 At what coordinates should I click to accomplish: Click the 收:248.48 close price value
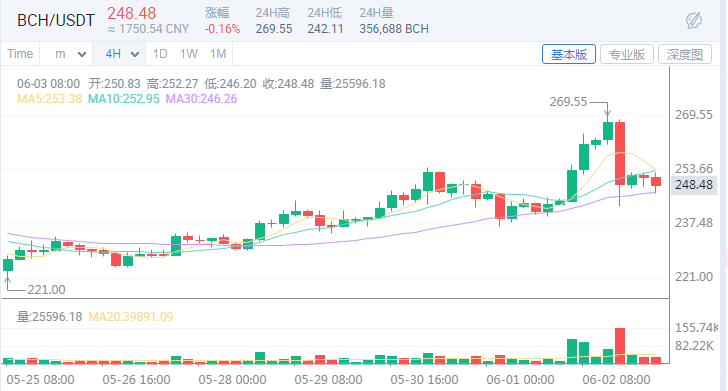[288, 84]
